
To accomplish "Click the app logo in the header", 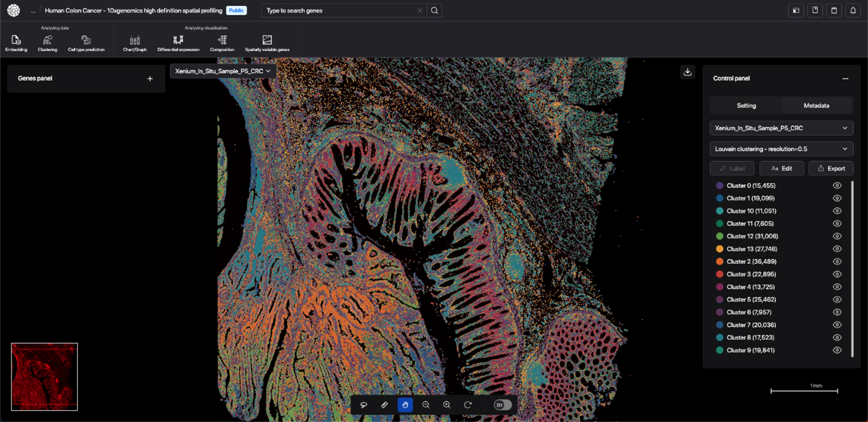I will pyautogui.click(x=13, y=10).
